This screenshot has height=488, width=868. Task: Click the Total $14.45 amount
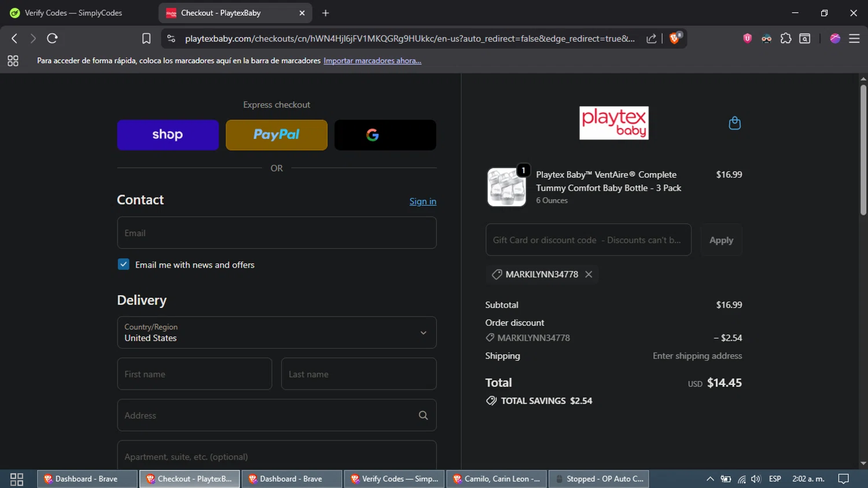coord(724,383)
